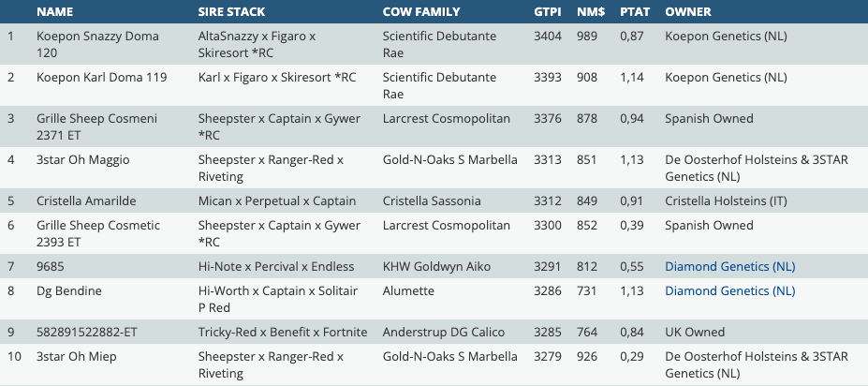Click the NM$ column header
Image resolution: width=868 pixels, height=386 pixels.
590,12
